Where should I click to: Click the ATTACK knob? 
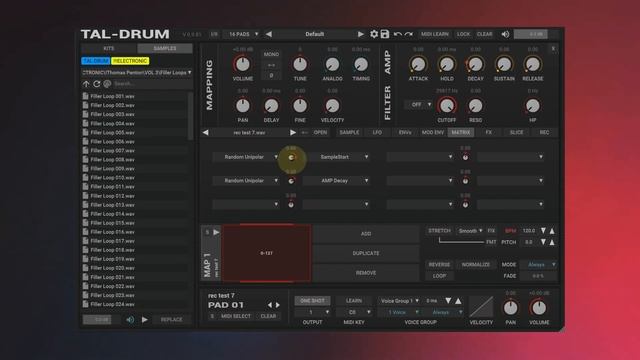pos(418,64)
